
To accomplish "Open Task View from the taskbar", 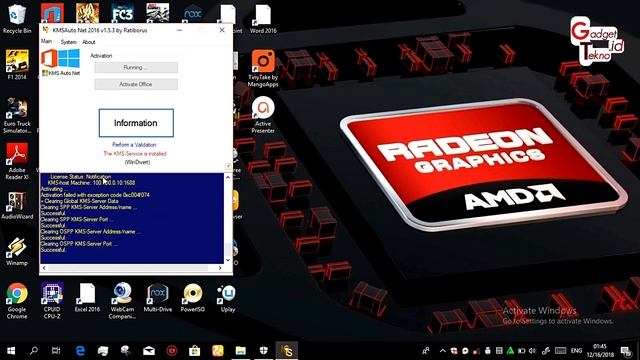I will tap(56, 351).
